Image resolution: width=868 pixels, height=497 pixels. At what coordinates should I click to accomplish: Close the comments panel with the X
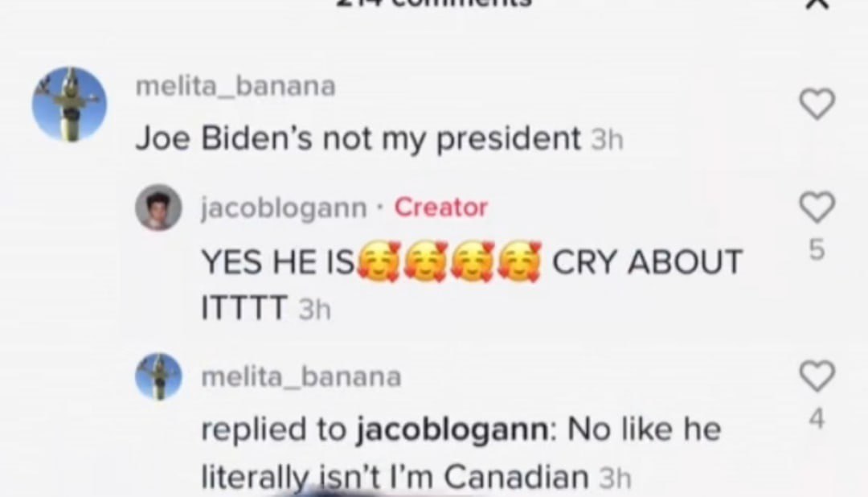click(817, 3)
